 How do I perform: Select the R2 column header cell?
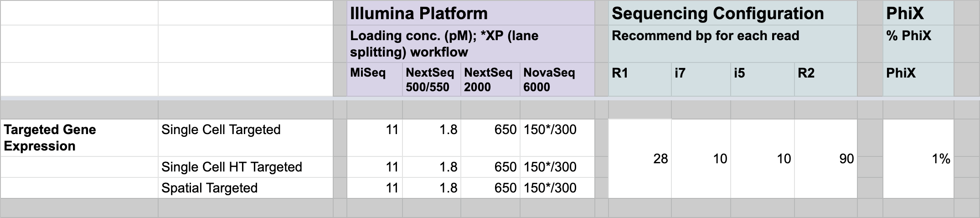pyautogui.click(x=826, y=79)
